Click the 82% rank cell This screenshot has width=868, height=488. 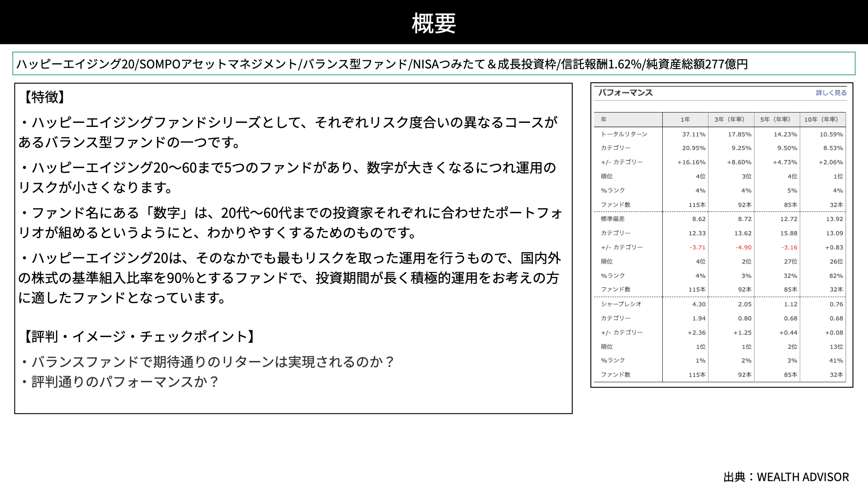(x=836, y=276)
